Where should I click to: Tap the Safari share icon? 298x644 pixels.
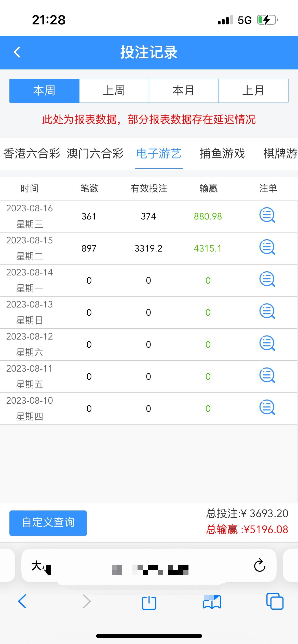pos(149,602)
